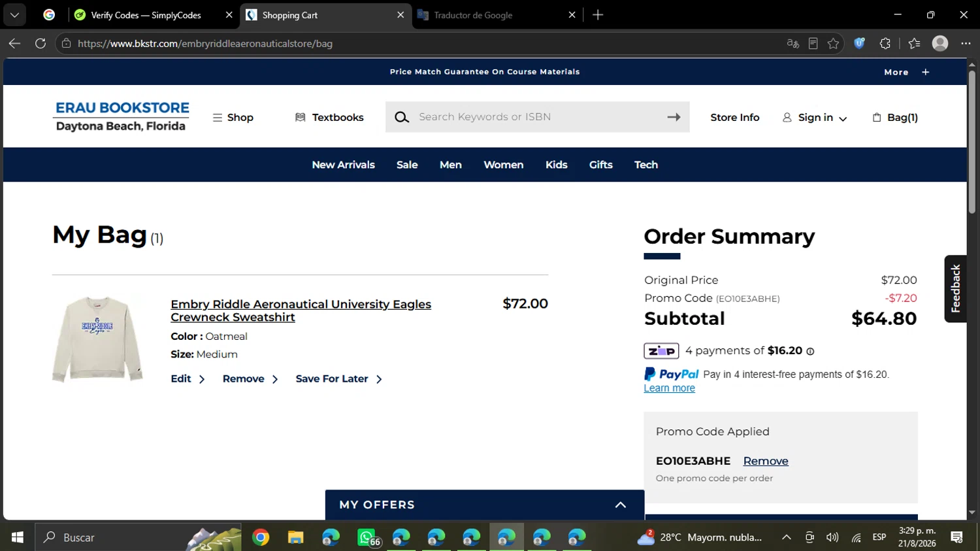
Task: Click the info icon beside Zip payments
Action: 810,352
